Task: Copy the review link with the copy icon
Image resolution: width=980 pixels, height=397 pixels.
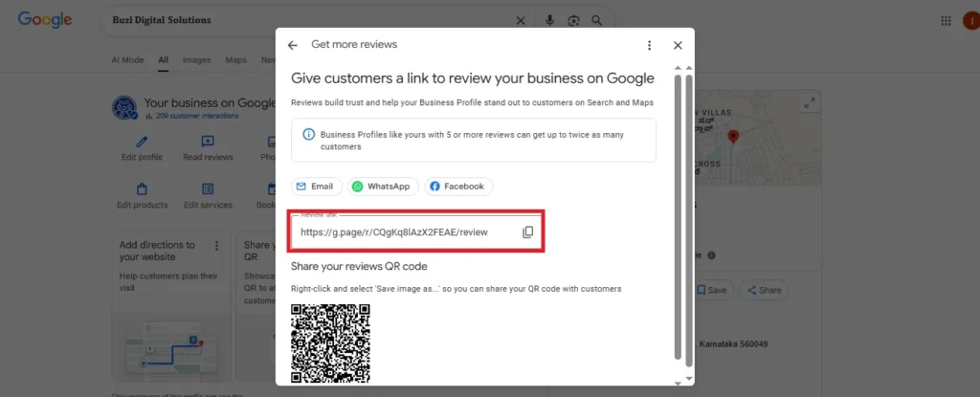Action: [x=528, y=232]
